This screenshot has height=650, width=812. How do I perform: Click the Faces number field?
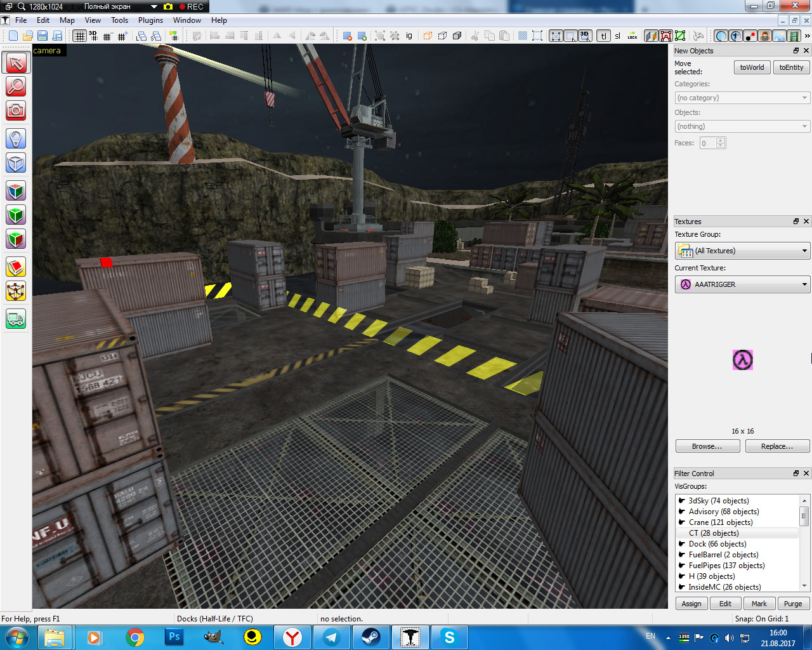[x=707, y=143]
